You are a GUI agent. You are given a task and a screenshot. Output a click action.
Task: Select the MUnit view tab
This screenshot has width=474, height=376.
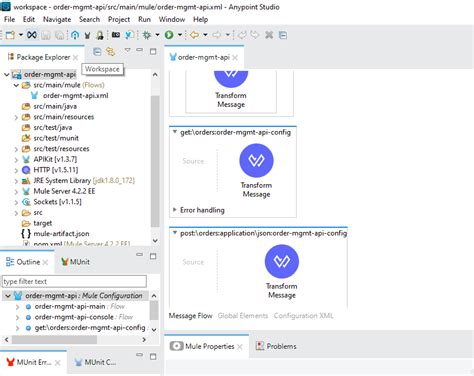[76, 262]
